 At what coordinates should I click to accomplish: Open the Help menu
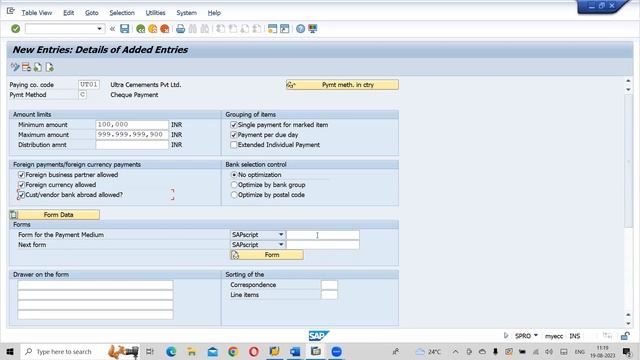click(x=214, y=13)
